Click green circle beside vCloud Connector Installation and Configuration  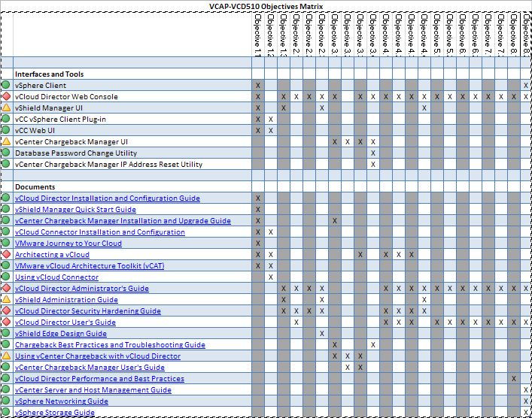6,232
